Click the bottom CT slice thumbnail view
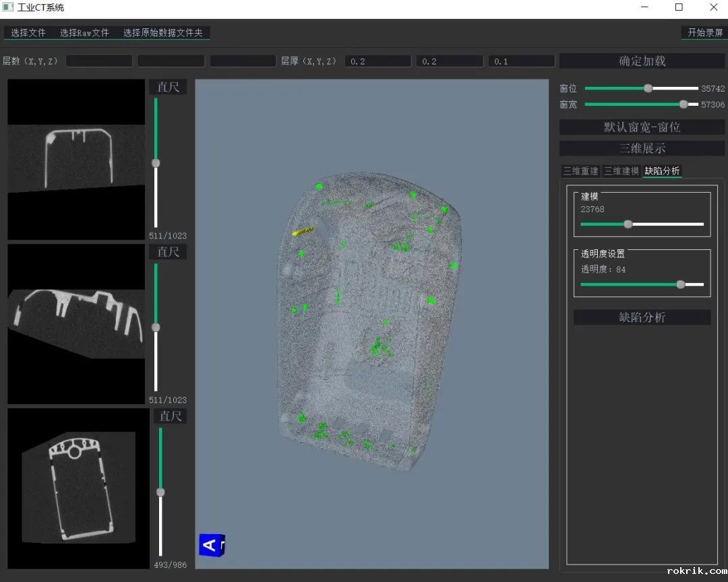The width and height of the screenshot is (728, 582). click(x=78, y=488)
